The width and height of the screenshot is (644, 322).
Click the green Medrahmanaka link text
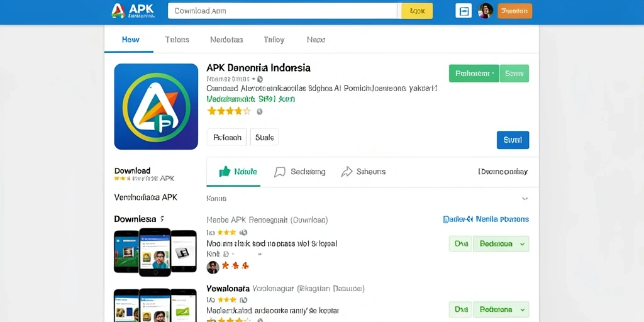[250, 99]
